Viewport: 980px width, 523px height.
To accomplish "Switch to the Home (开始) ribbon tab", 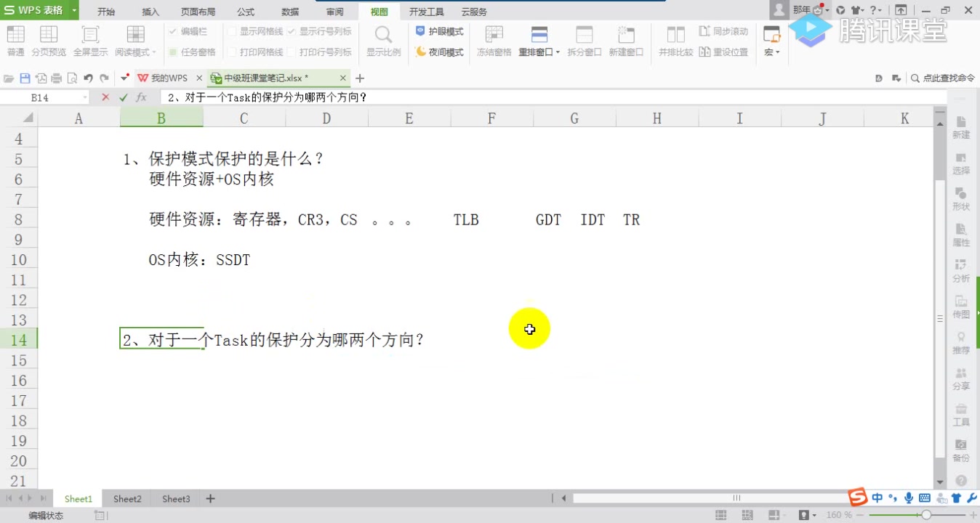I will [x=106, y=12].
